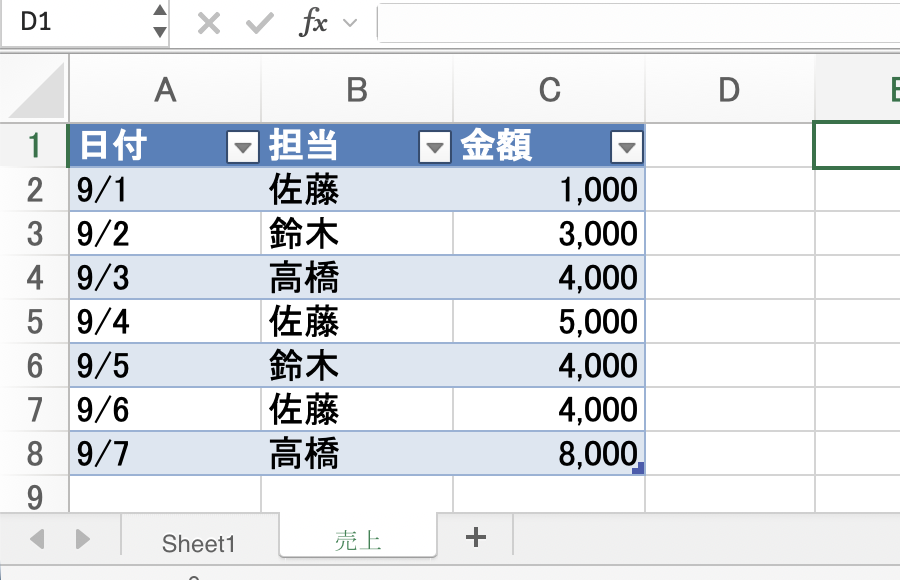Click the Name Box showing D1
Screen dimensions: 900x580
click(x=76, y=22)
